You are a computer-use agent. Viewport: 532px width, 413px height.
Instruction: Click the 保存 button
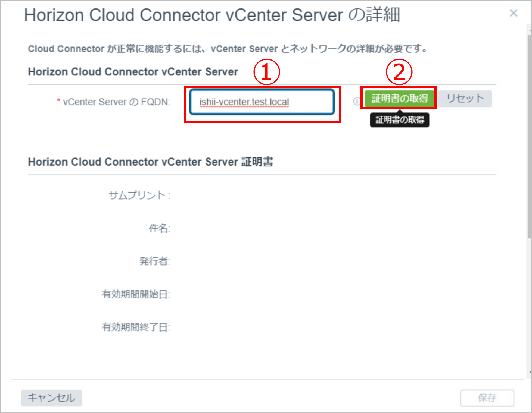487,398
